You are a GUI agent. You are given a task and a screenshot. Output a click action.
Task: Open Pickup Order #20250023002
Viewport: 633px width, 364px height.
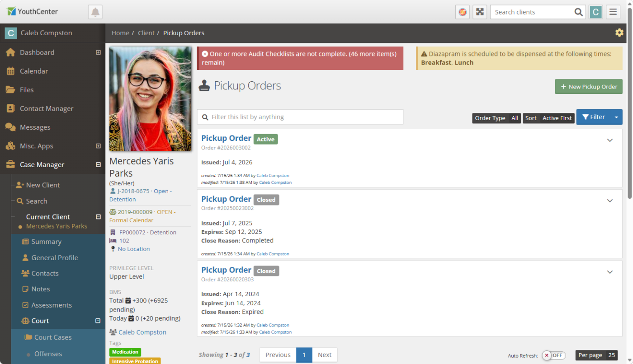pyautogui.click(x=226, y=199)
